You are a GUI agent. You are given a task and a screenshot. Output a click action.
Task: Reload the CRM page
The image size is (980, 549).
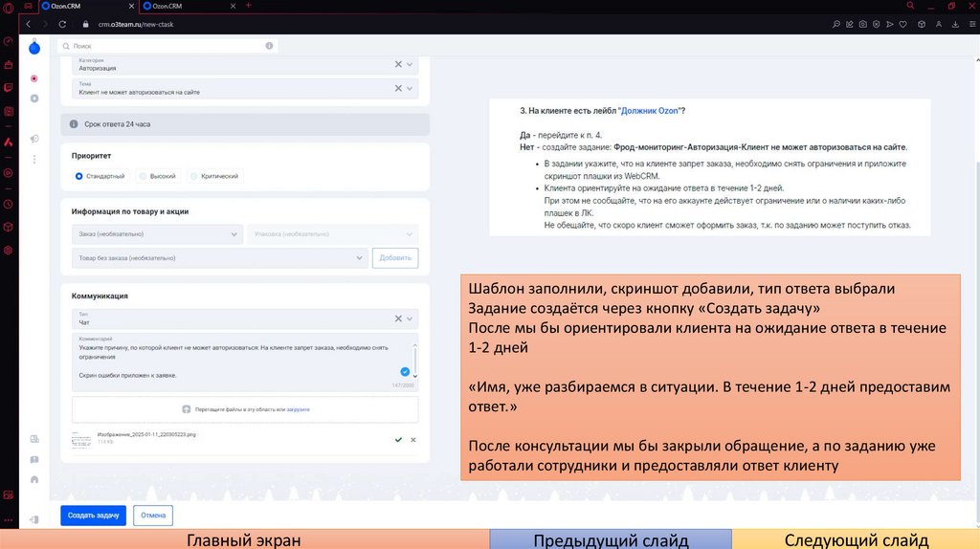click(62, 24)
